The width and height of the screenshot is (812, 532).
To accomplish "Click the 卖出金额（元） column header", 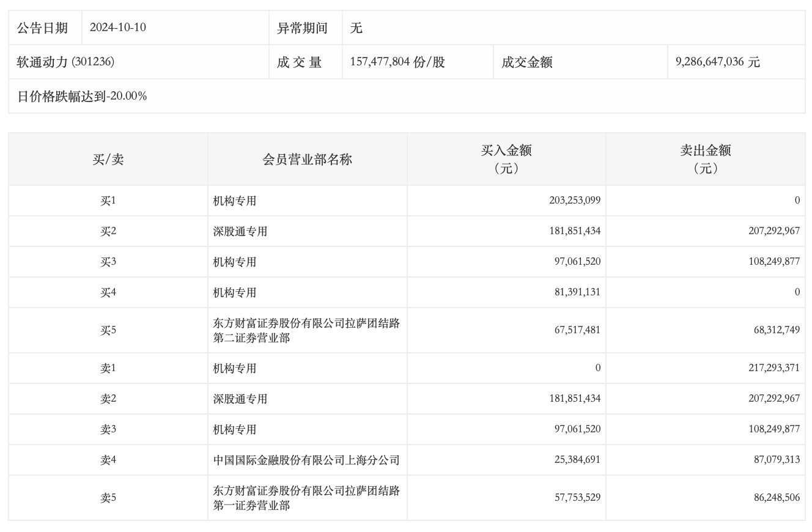I will click(x=705, y=159).
